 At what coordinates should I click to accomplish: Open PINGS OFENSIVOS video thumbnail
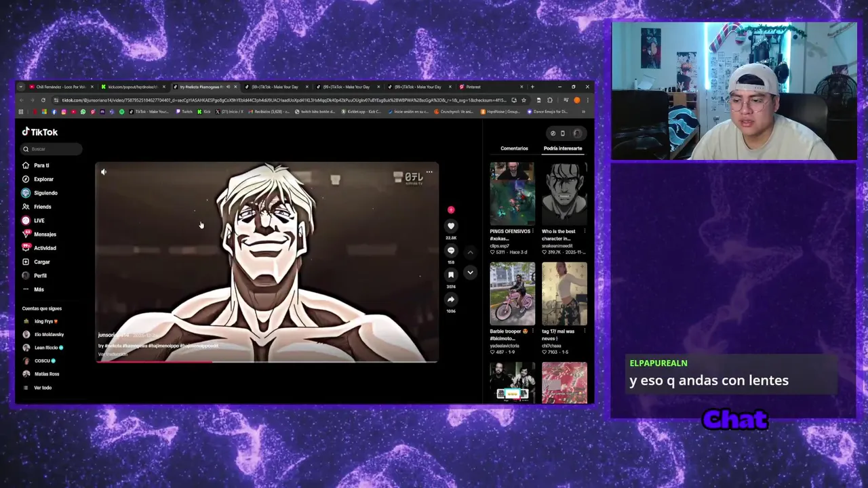(512, 194)
